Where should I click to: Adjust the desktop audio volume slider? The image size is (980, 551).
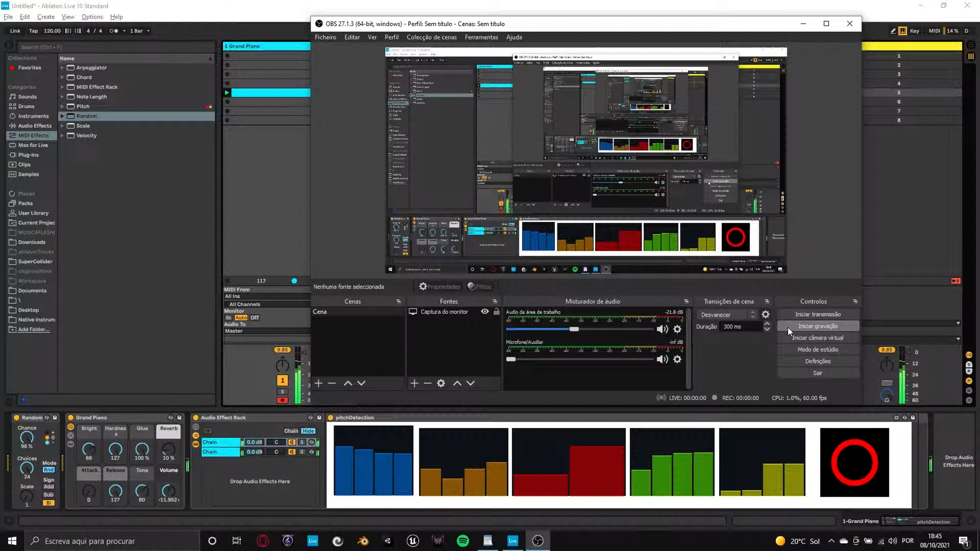pyautogui.click(x=574, y=329)
